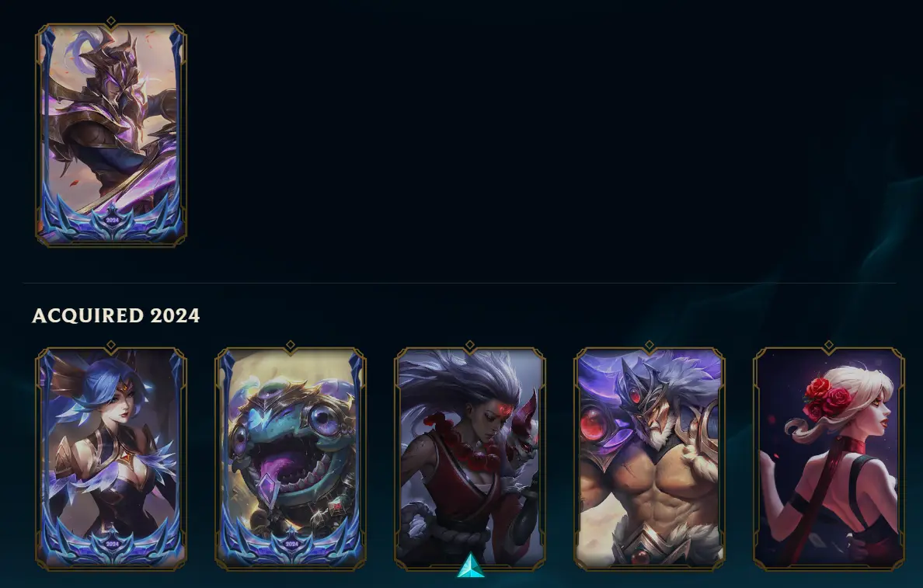Screen dimensions: 923x588
Task: Select the blue-haired woman skin card
Action: (111, 459)
